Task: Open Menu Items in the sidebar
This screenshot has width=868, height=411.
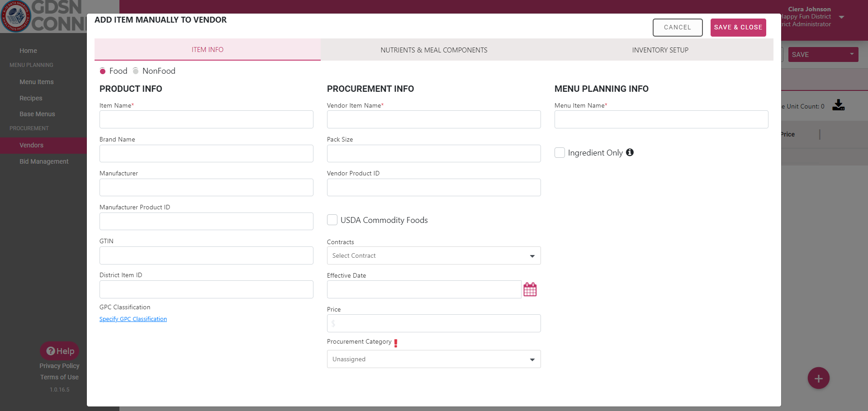Action: [37, 82]
